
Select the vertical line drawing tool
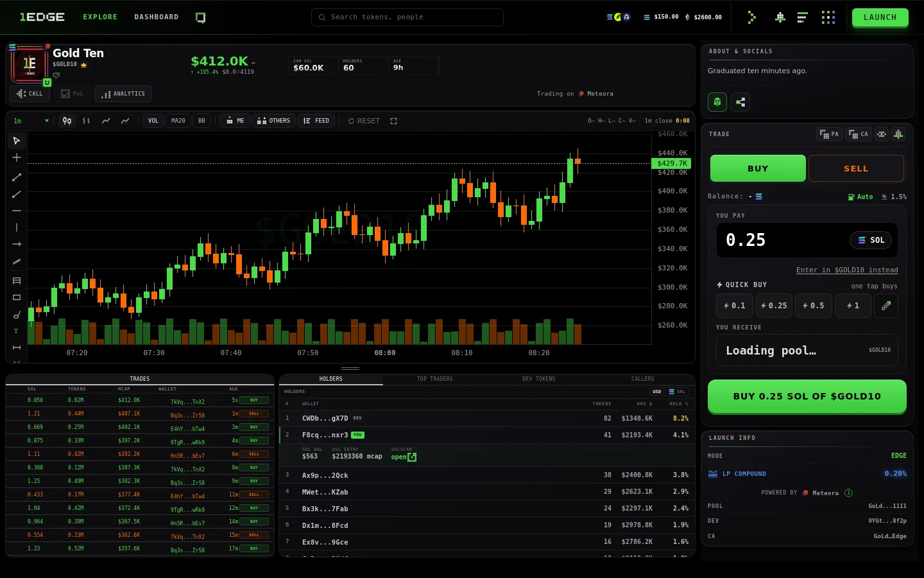point(17,227)
